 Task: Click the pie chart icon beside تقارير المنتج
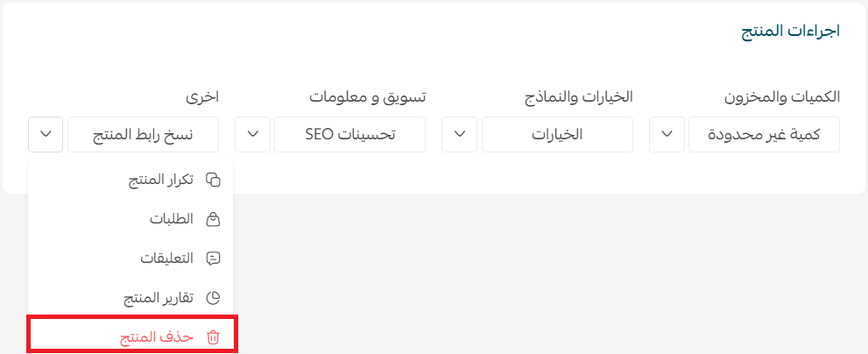point(213,298)
